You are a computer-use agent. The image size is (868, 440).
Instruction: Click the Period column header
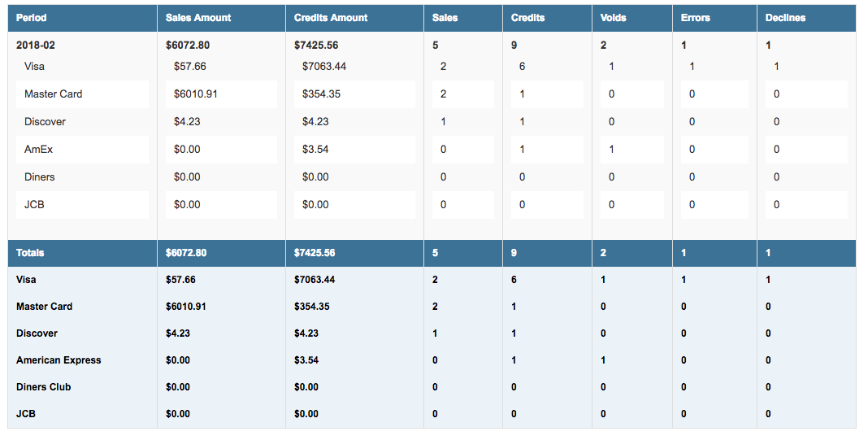pos(32,18)
